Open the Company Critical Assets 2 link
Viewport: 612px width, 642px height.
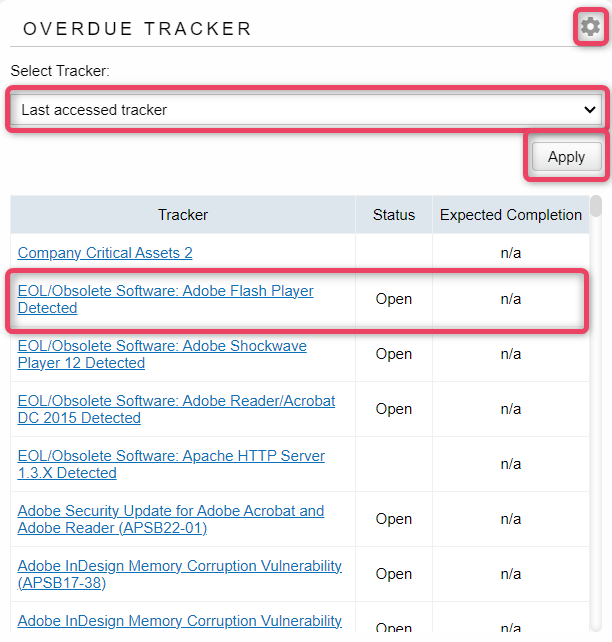point(105,253)
